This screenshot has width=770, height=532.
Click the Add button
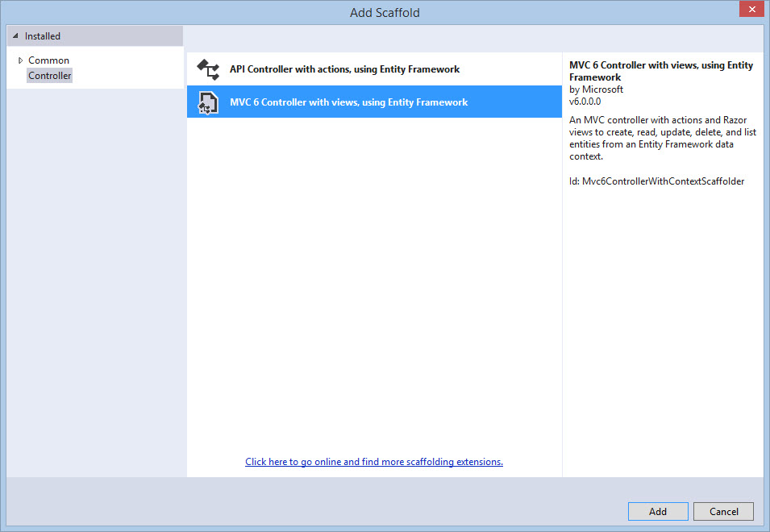pos(658,511)
